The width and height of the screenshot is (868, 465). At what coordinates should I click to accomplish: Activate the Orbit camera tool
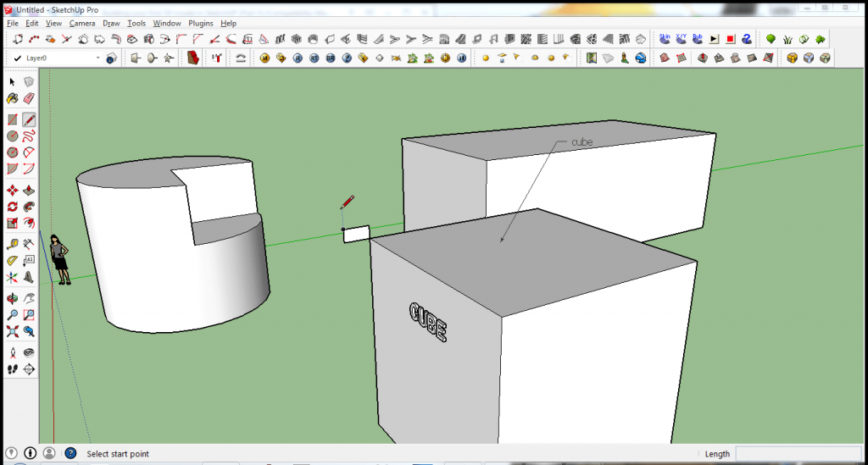click(x=12, y=299)
